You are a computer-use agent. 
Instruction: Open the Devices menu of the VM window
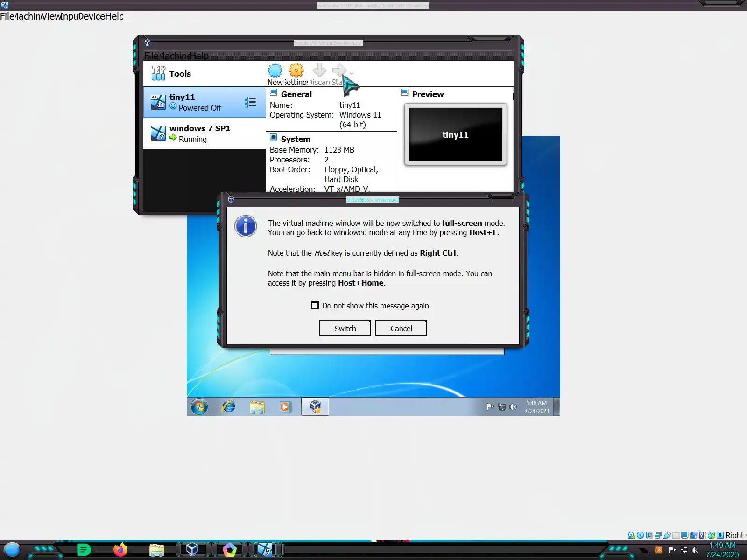pyautogui.click(x=92, y=16)
